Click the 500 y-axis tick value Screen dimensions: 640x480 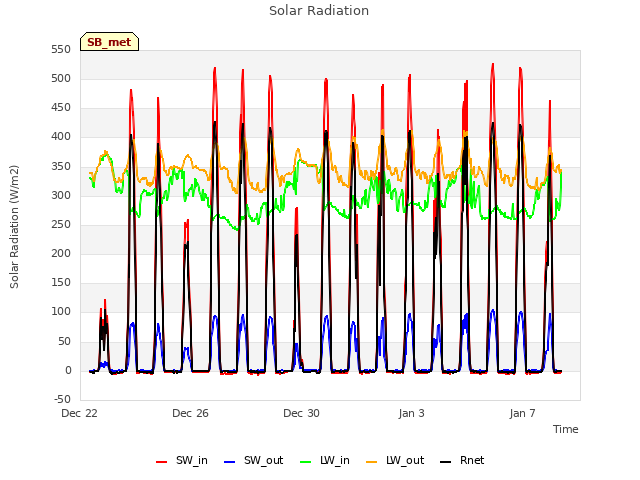tap(61, 79)
